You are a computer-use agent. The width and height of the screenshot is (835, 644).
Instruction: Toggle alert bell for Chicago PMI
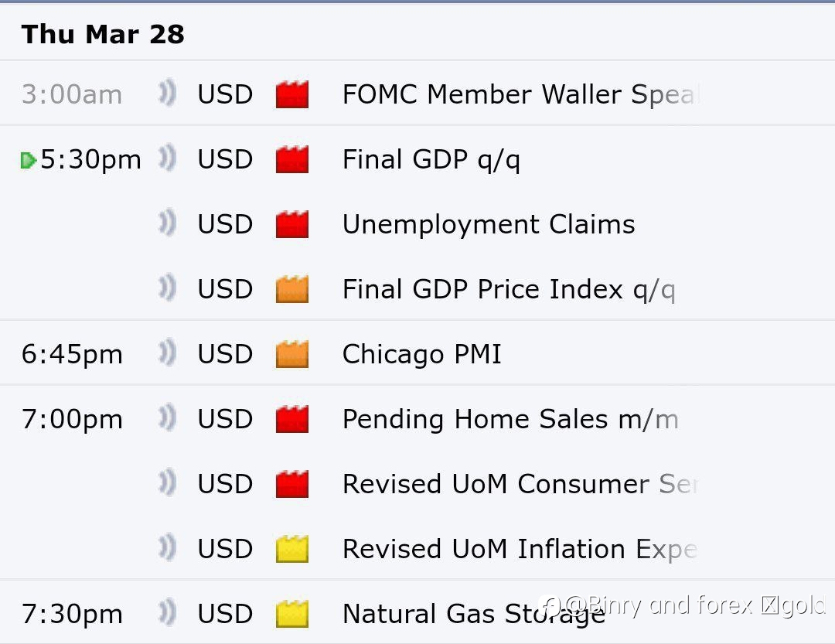167,353
